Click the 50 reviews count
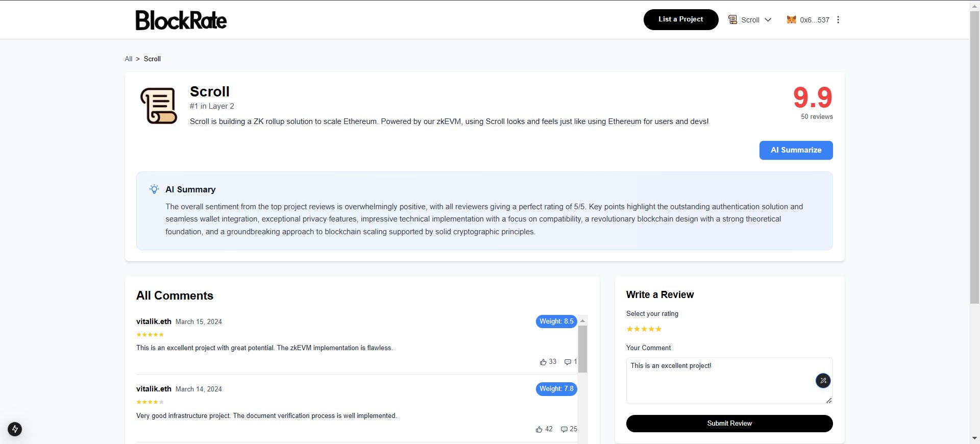This screenshot has width=980, height=444. coord(817,116)
